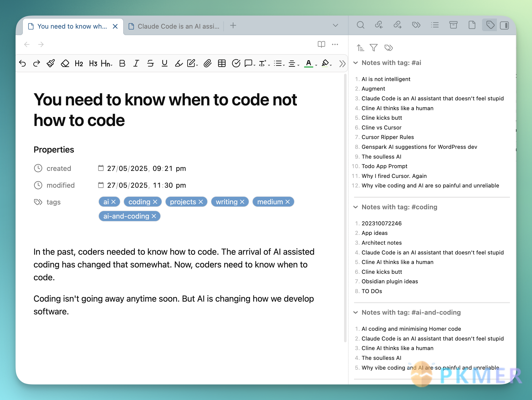Collapse 'Notes with tag: #ai' section
Screen dimensions: 532x400
356,63
